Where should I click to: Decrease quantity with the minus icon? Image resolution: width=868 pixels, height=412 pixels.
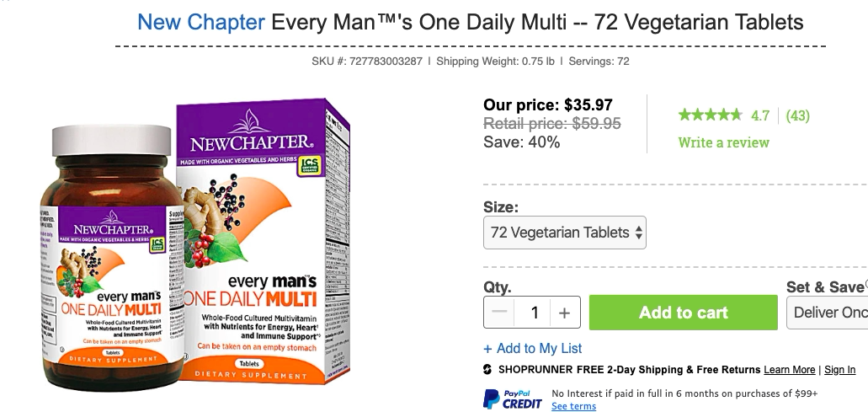click(499, 313)
